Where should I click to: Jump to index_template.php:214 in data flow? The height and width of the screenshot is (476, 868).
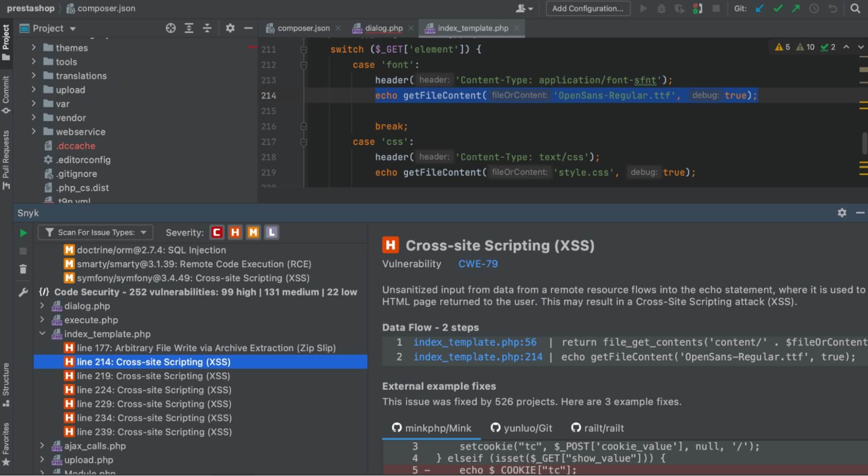[x=477, y=357]
